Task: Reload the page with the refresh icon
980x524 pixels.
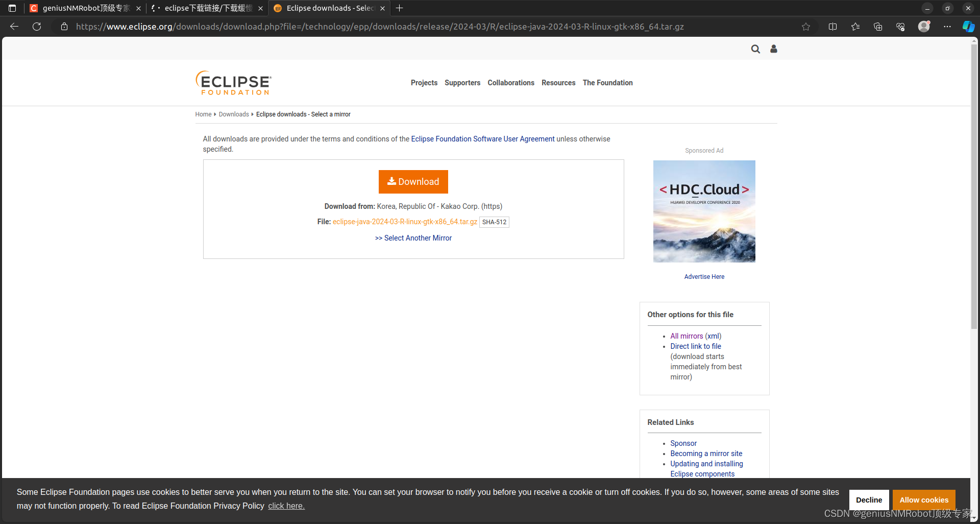Action: click(x=37, y=27)
